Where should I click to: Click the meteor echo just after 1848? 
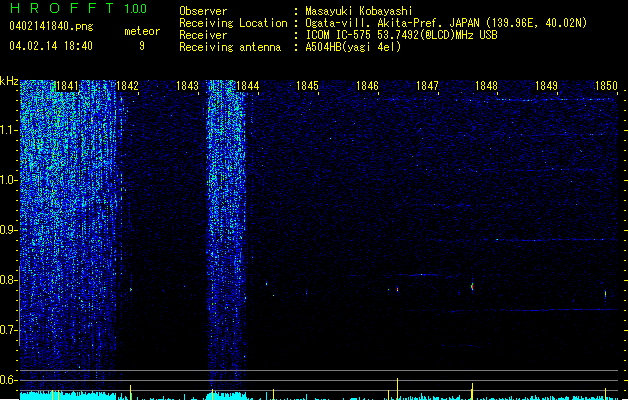(472, 286)
